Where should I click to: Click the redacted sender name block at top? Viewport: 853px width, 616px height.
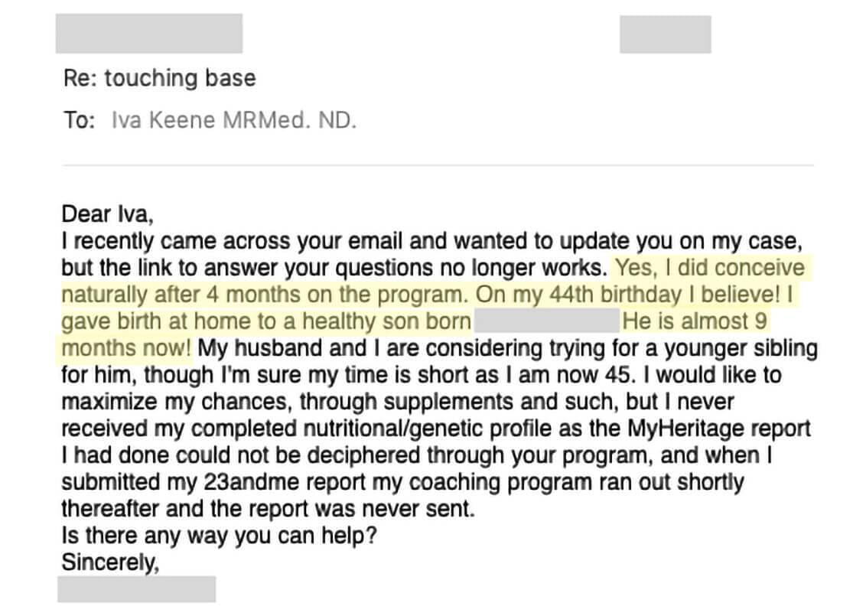pos(149,34)
